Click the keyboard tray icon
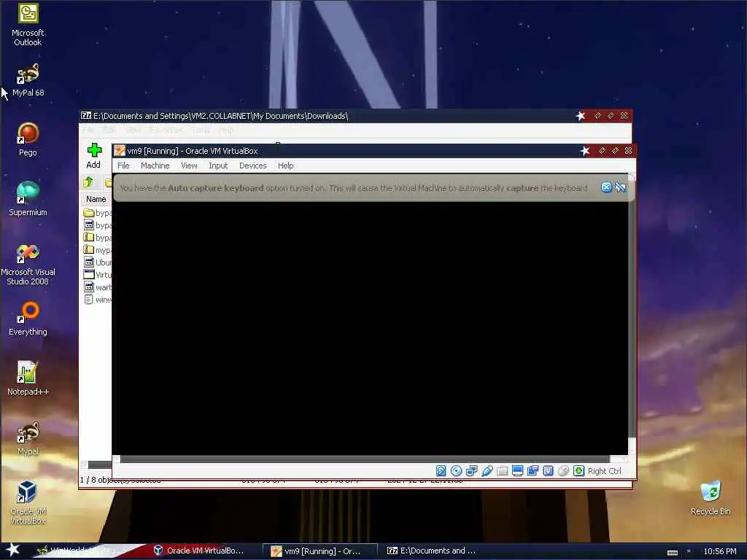 point(672,553)
